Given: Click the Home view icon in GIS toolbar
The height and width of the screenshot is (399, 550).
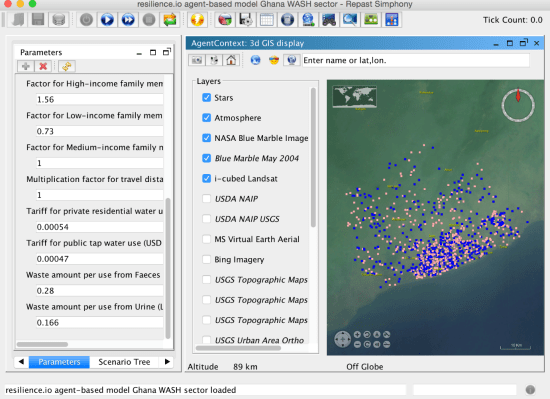Looking at the screenshot, I should pos(231,60).
